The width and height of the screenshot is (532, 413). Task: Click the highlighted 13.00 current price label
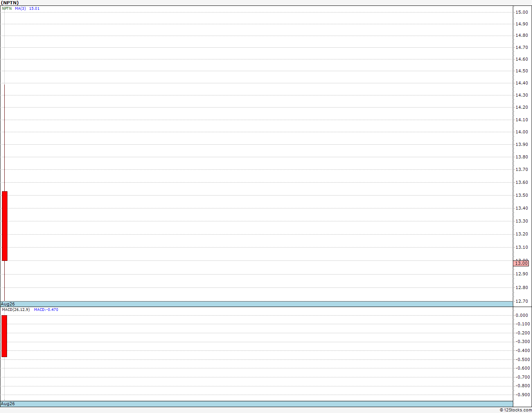pos(521,263)
